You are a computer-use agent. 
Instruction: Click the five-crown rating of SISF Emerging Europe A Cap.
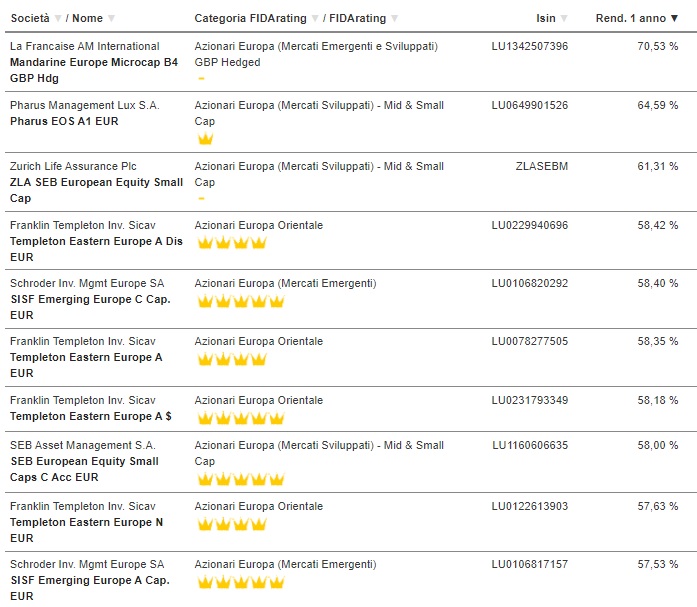pyautogui.click(x=240, y=582)
